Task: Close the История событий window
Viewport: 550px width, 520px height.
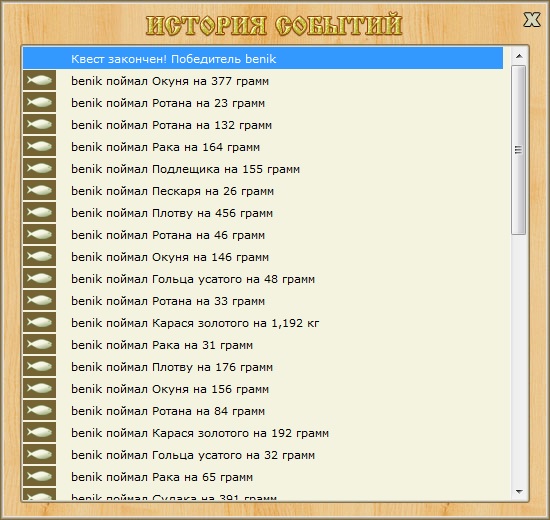Action: pos(532,20)
